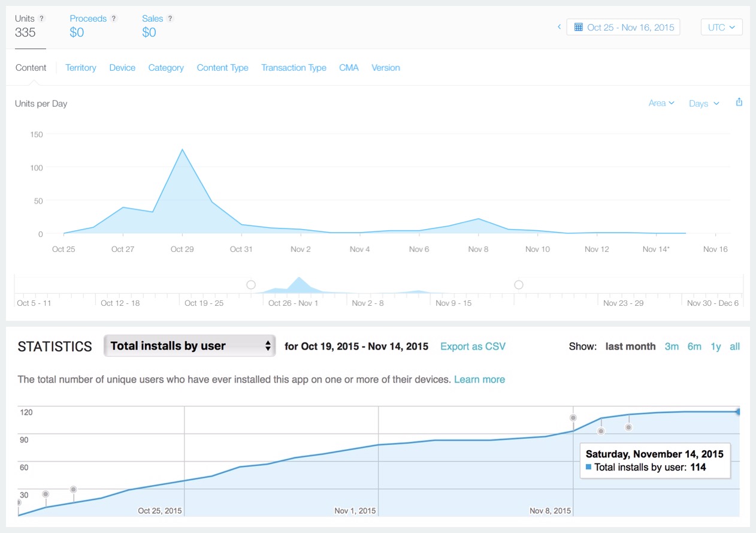The width and height of the screenshot is (756, 533).
Task: Click the event marker above Nov 8, 2015
Action: coord(573,418)
